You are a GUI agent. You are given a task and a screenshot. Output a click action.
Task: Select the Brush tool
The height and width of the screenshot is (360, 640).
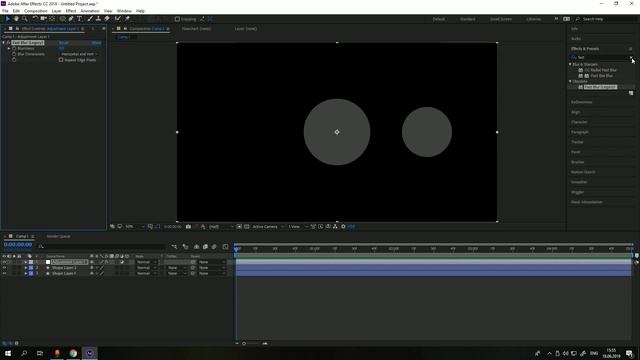click(90, 19)
